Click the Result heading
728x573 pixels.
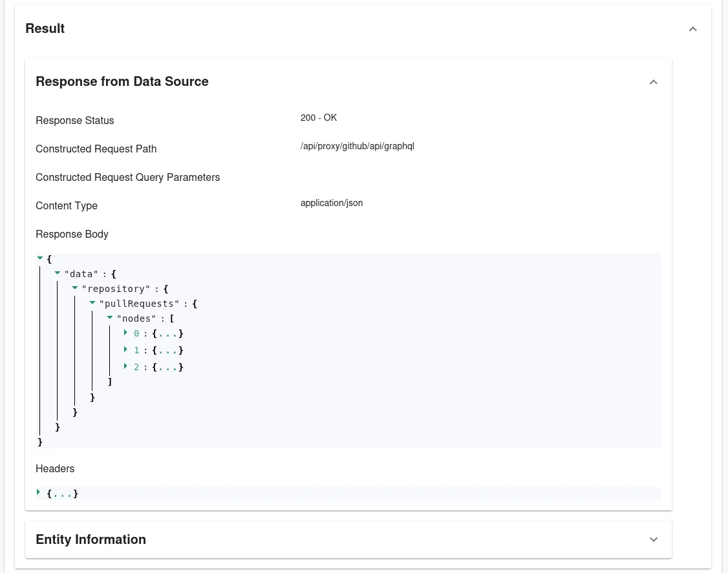pyautogui.click(x=45, y=28)
